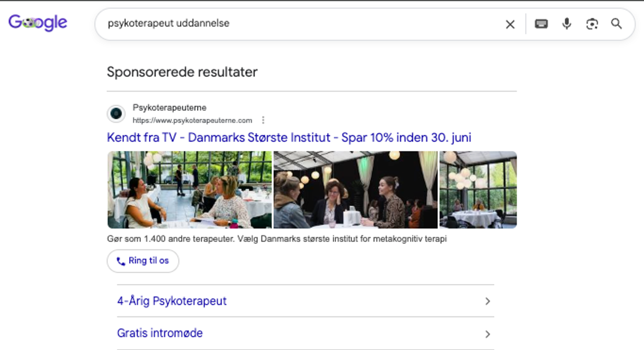Open the three-dot ad options menu

pos(263,120)
